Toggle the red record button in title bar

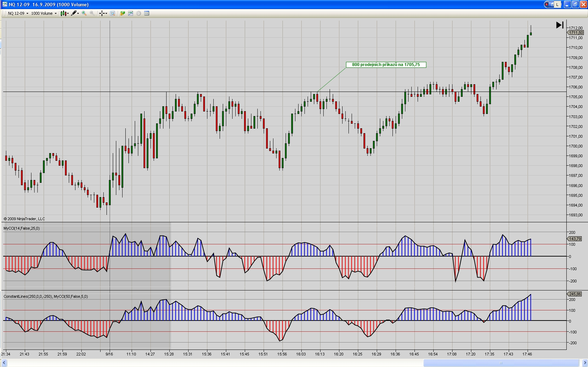(546, 5)
